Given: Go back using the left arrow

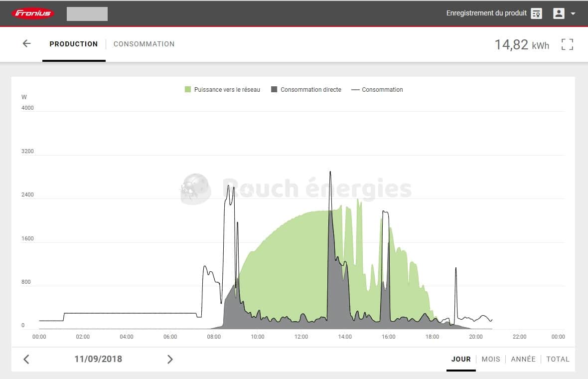Looking at the screenshot, I should tap(26, 44).
